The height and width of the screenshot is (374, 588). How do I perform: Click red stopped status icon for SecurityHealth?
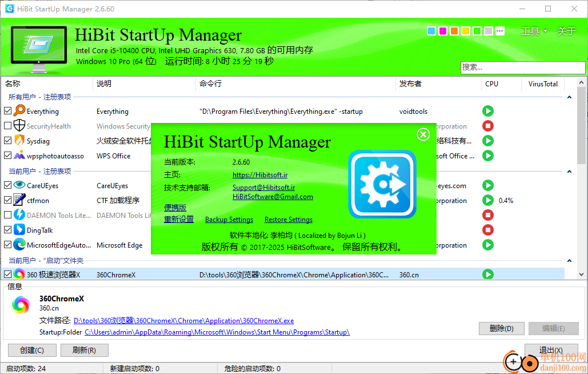coord(488,126)
